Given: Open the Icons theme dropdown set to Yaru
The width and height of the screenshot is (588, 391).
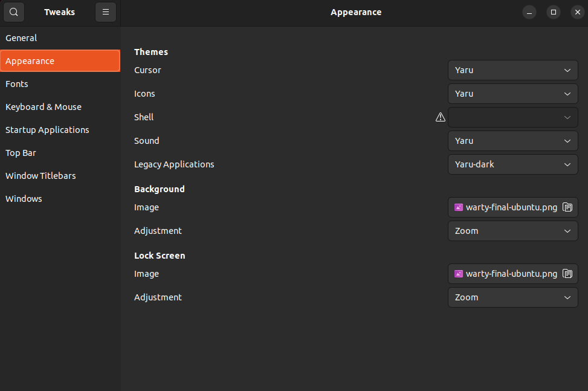Looking at the screenshot, I should [x=512, y=94].
